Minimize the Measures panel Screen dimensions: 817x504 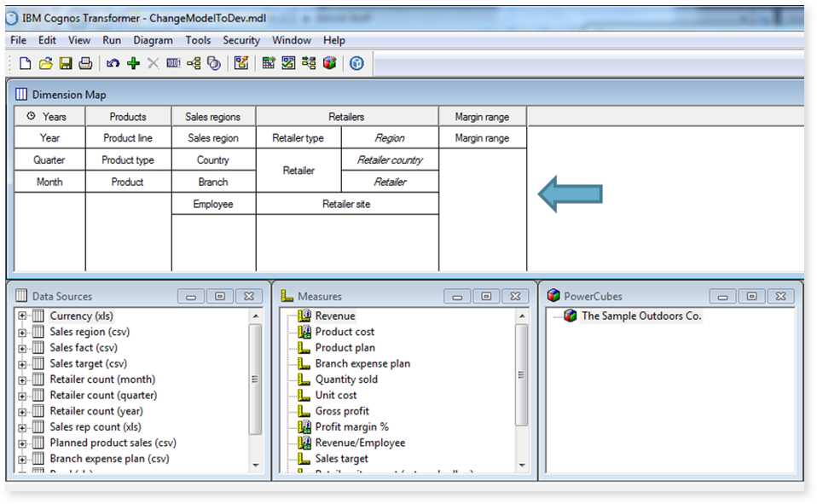(457, 297)
